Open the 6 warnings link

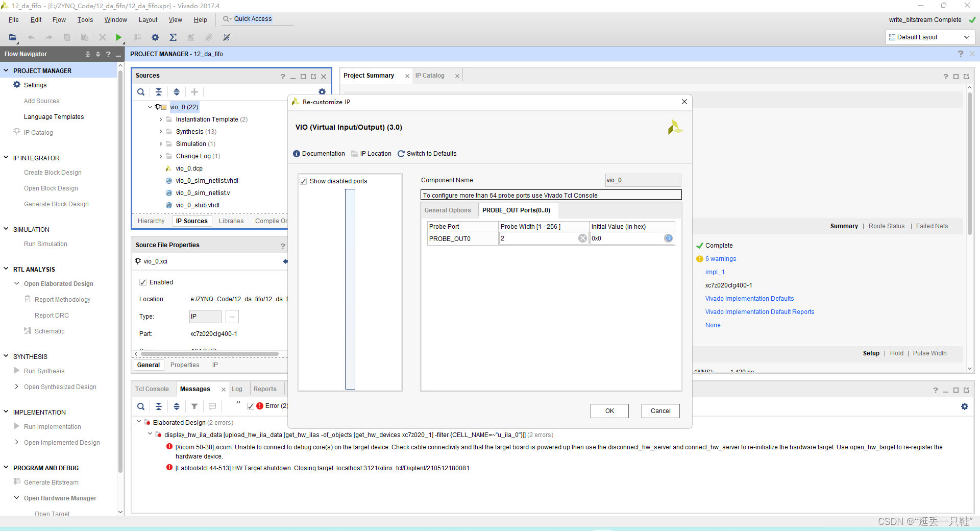[x=721, y=259]
